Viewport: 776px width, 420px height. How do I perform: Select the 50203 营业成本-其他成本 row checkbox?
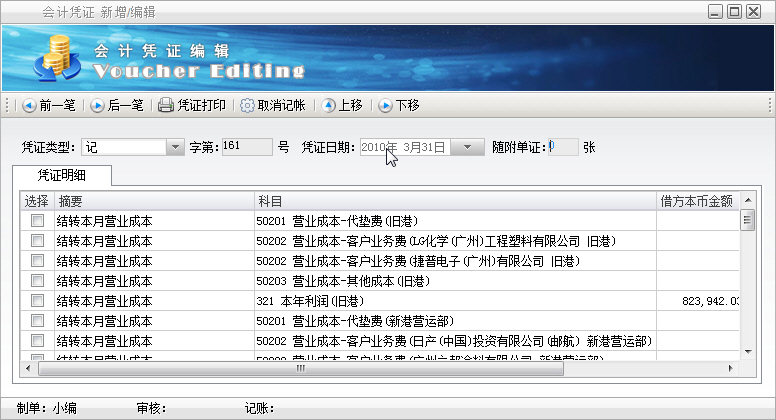point(38,281)
